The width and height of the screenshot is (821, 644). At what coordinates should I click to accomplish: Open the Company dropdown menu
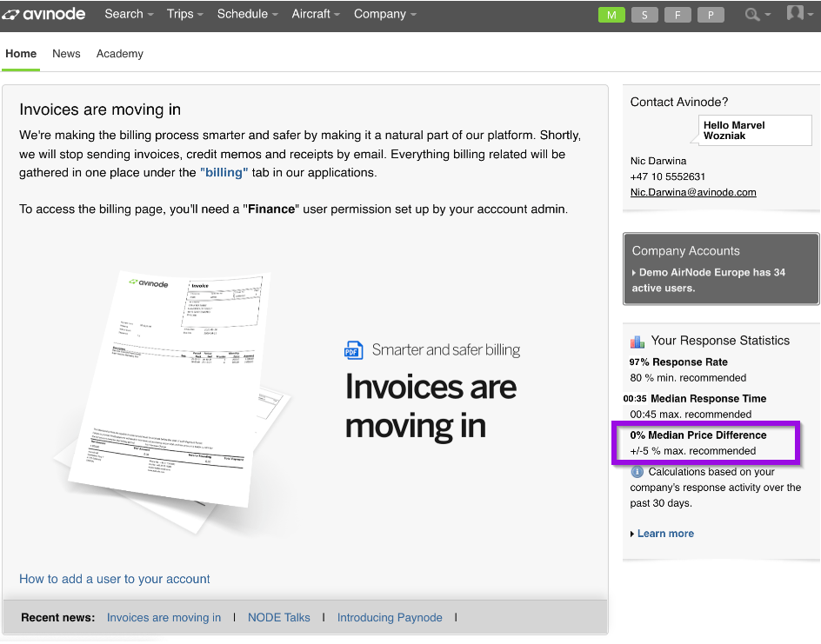[x=384, y=14]
